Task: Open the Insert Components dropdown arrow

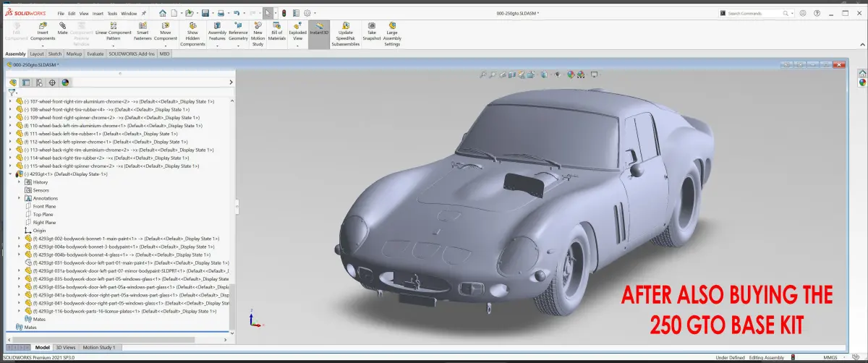Action: coord(42,45)
